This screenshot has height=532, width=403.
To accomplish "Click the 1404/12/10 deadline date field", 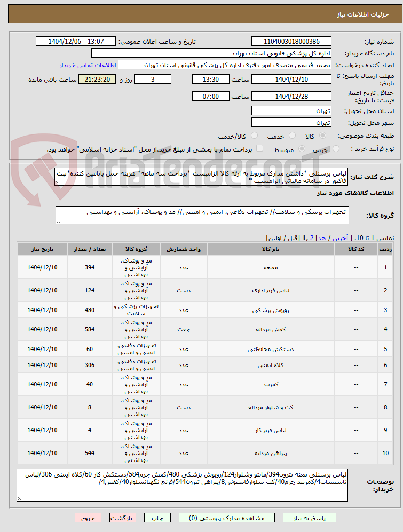I will pyautogui.click(x=291, y=80).
